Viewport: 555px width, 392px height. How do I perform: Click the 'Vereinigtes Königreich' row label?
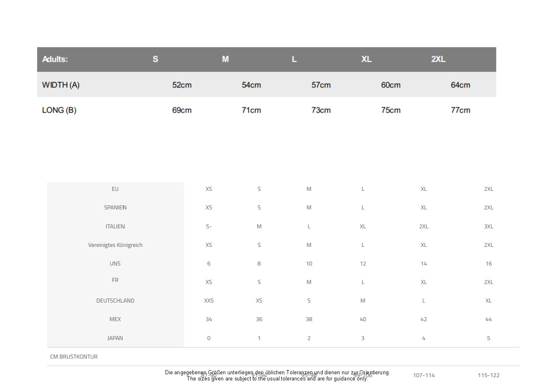tap(115, 245)
